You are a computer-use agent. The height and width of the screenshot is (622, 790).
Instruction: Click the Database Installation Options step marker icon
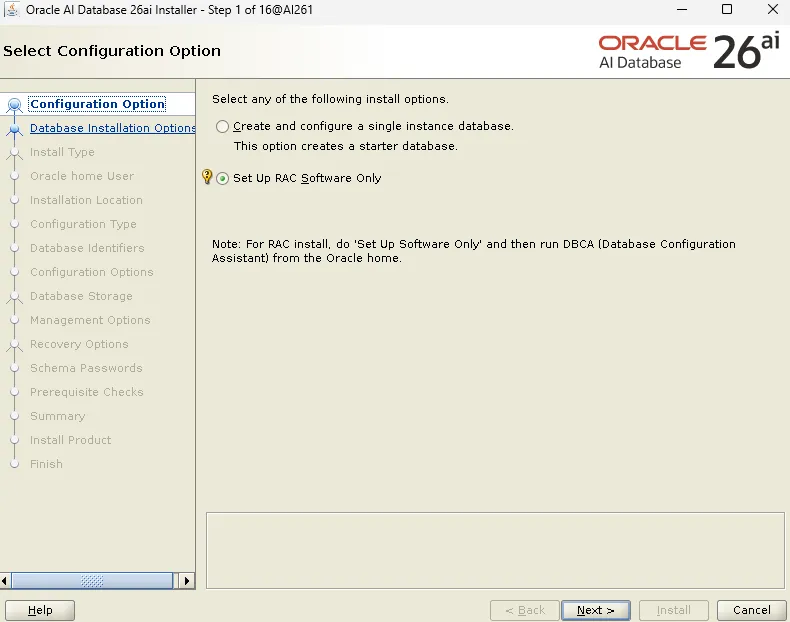pos(15,129)
